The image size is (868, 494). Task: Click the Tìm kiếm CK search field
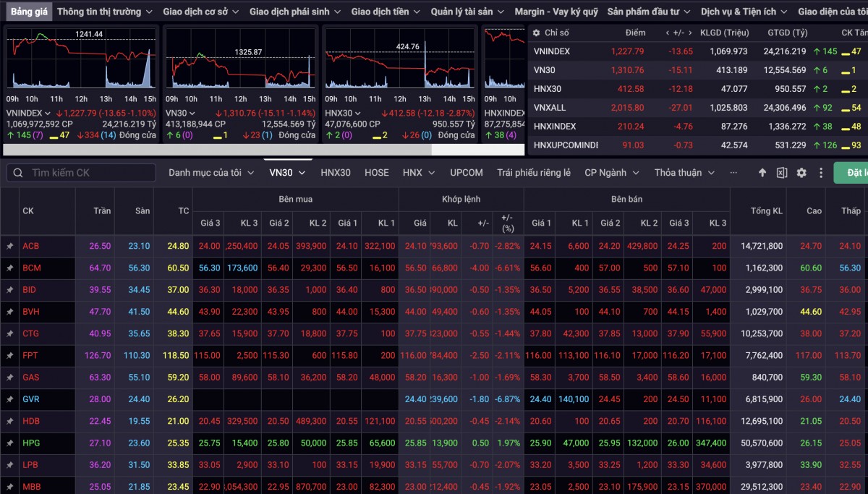82,173
